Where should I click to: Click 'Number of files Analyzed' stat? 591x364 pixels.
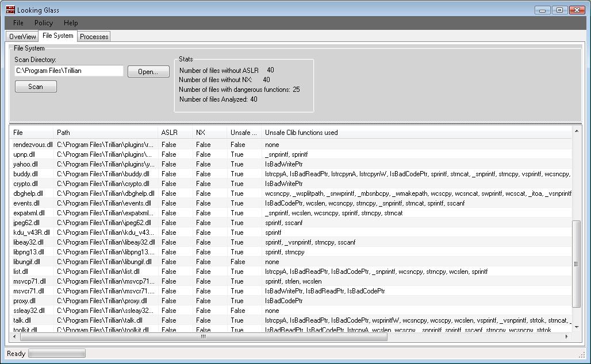pos(218,99)
